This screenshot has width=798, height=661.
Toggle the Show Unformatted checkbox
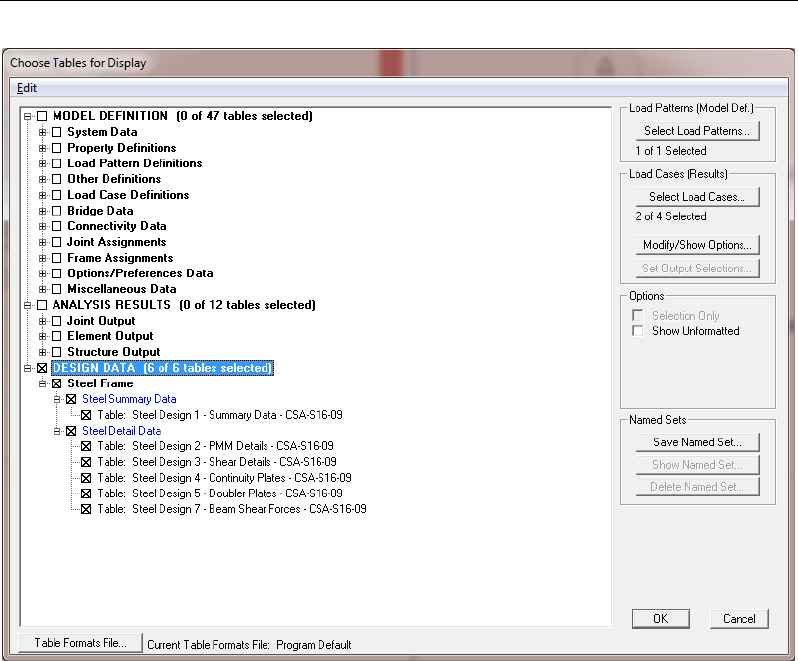[x=637, y=331]
